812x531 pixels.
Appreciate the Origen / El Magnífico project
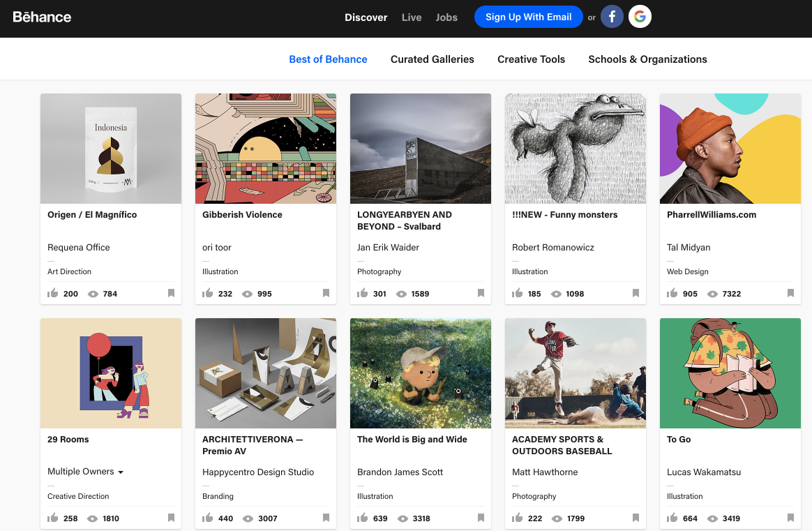click(53, 293)
